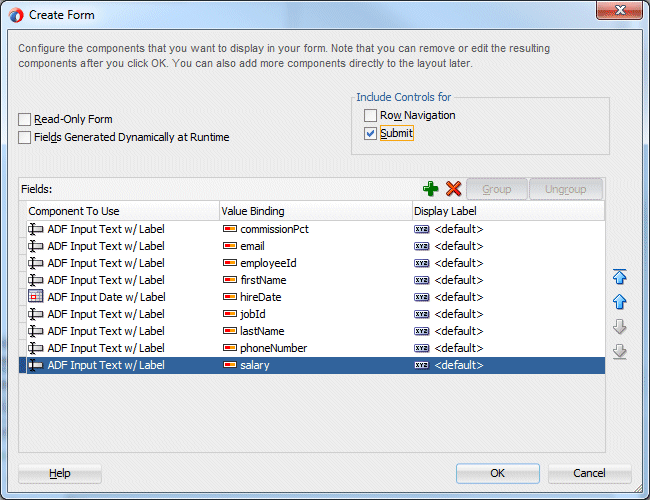Click the binding icon beside firstName
This screenshot has width=650, height=500.
(x=230, y=280)
